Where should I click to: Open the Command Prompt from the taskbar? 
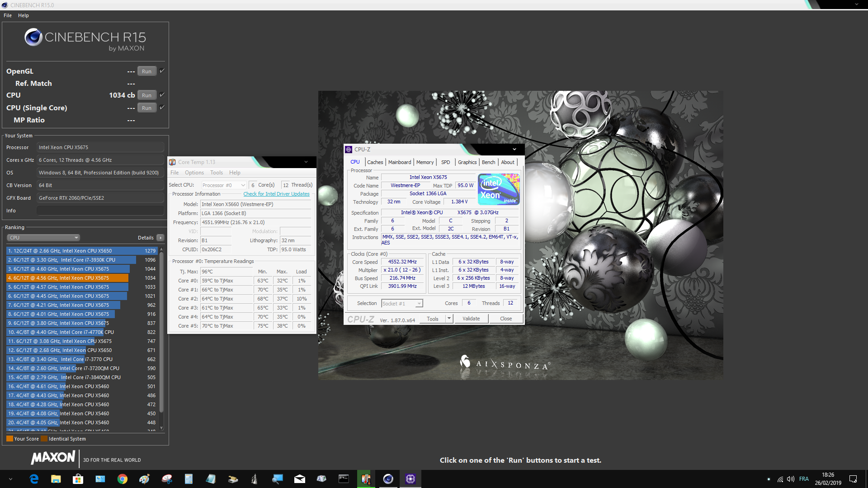pyautogui.click(x=344, y=479)
